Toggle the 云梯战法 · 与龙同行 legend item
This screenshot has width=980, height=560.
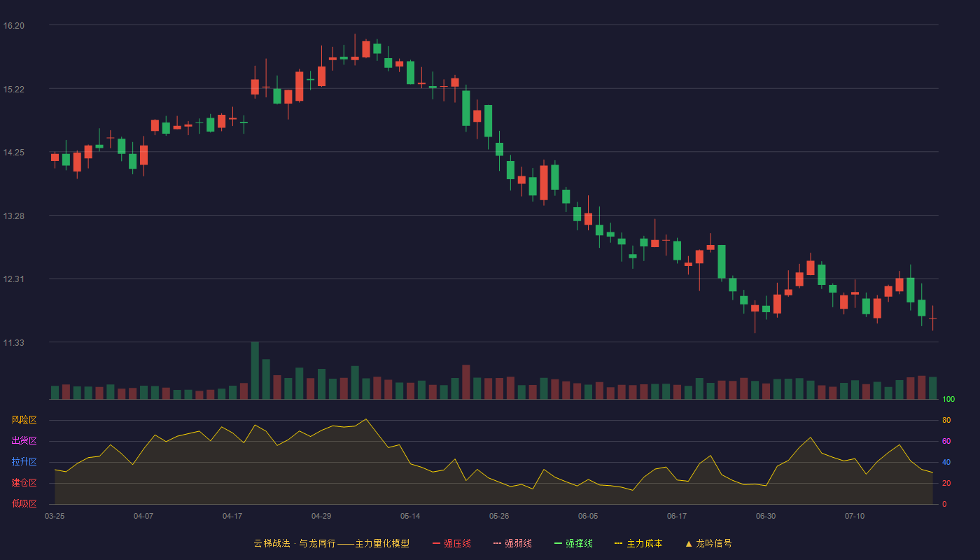331,543
